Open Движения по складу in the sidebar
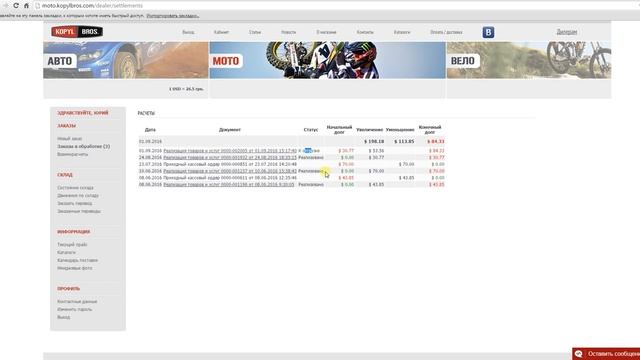The width and height of the screenshot is (640, 360). tap(78, 196)
